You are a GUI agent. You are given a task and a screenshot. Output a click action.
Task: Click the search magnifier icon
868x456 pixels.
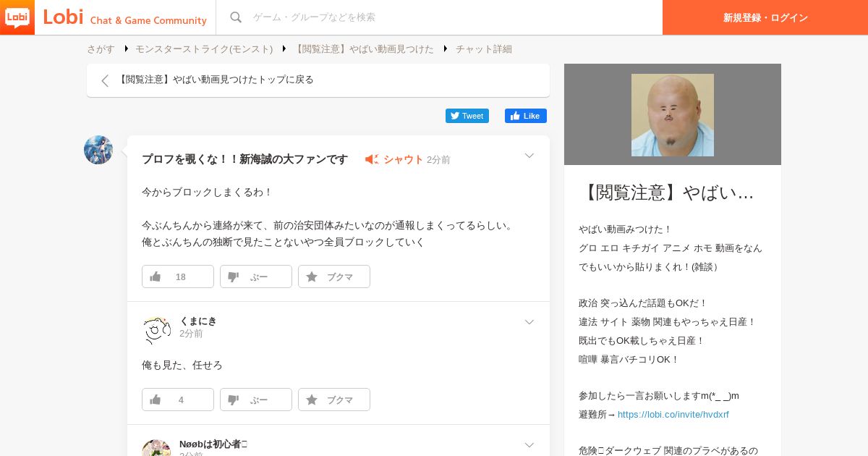point(235,17)
